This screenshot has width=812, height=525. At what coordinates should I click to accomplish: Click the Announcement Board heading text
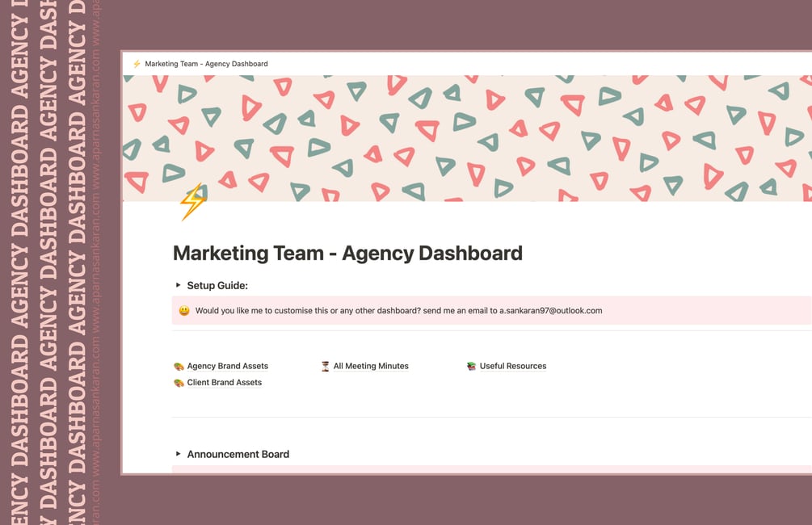(x=238, y=454)
